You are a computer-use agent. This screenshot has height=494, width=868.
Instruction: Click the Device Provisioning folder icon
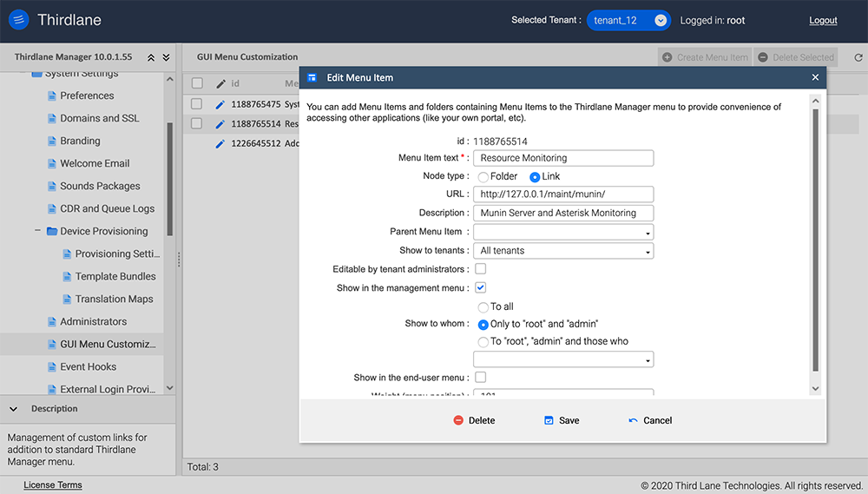[x=52, y=231]
